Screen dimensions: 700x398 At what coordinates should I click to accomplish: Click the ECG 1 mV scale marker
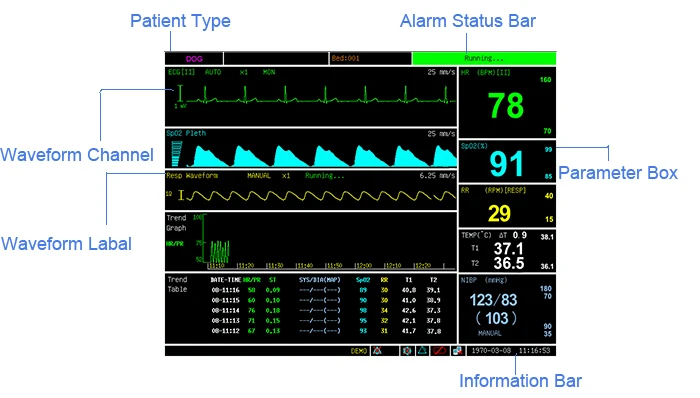point(180,96)
